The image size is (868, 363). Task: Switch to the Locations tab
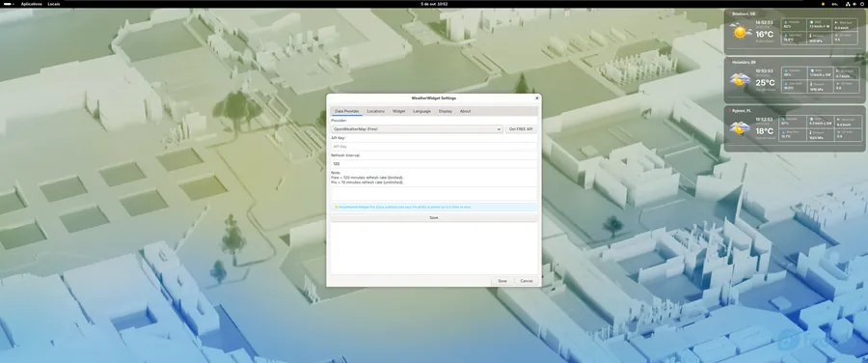pos(375,111)
